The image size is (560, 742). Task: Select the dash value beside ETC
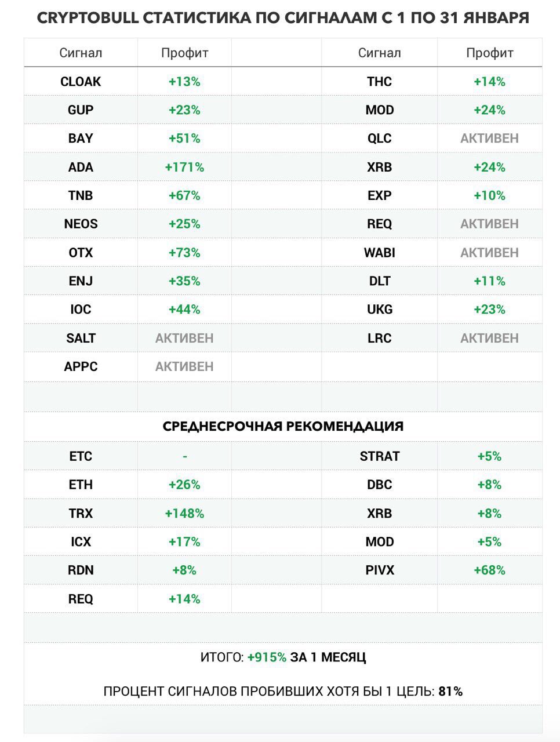184,456
